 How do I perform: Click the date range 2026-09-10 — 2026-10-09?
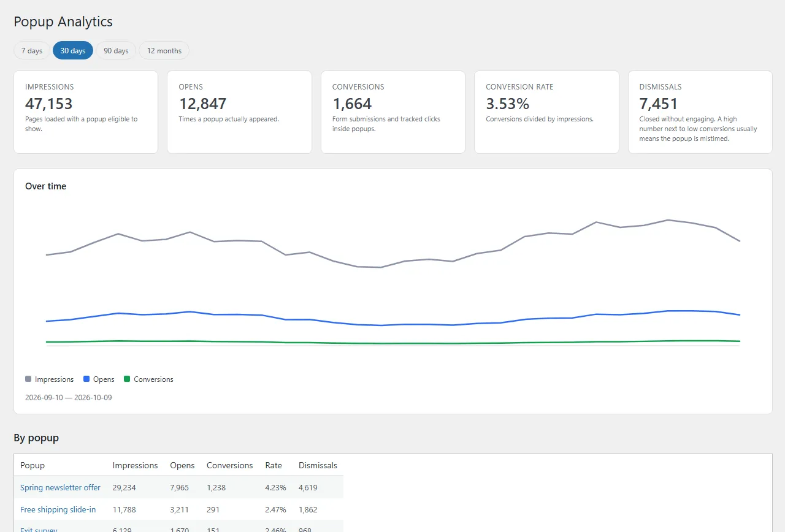tap(69, 398)
